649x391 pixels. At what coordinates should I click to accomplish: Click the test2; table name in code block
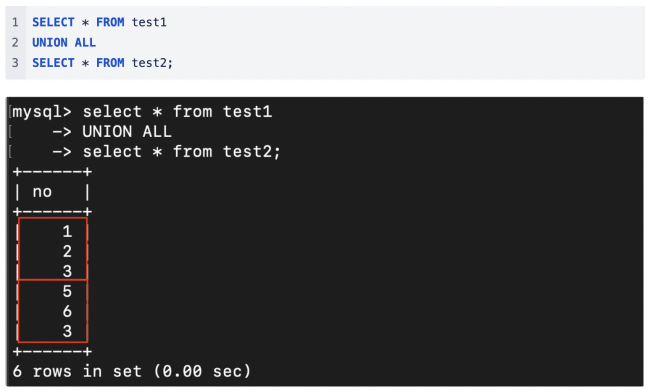(x=152, y=62)
